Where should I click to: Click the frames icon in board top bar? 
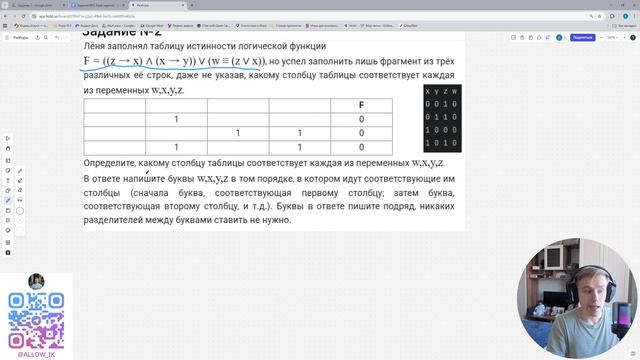coord(513,38)
